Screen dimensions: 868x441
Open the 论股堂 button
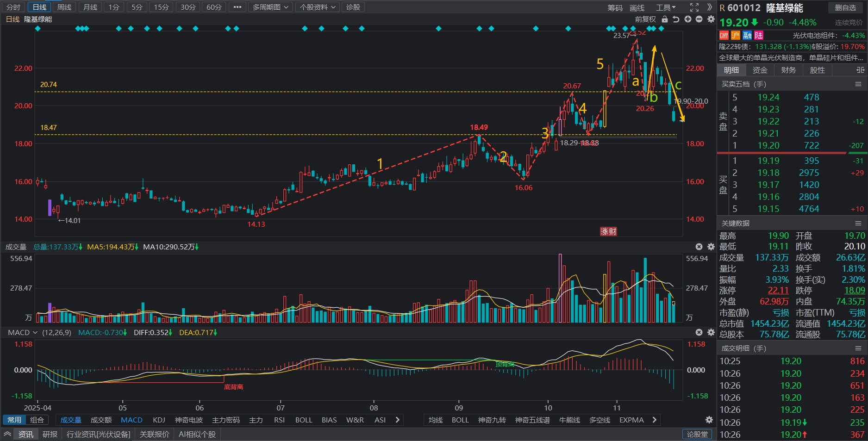(x=697, y=434)
